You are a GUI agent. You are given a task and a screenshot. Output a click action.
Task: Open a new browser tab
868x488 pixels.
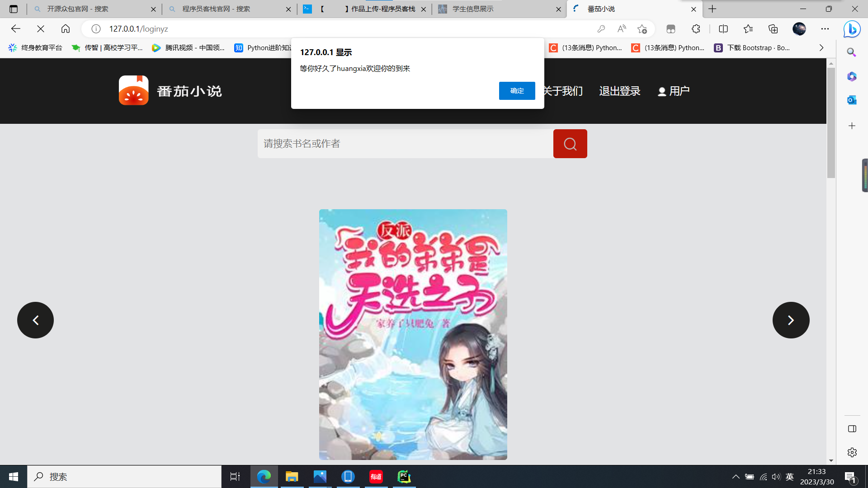tap(712, 9)
